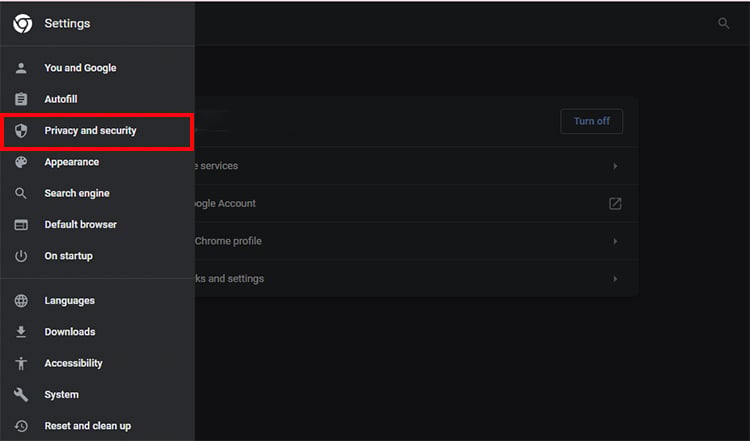Click the shield icon for Privacy and security
Image resolution: width=750 pixels, height=441 pixels.
click(21, 131)
